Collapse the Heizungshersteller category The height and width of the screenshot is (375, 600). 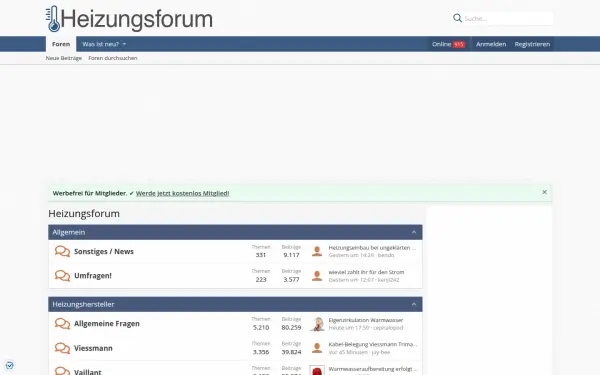(x=414, y=304)
